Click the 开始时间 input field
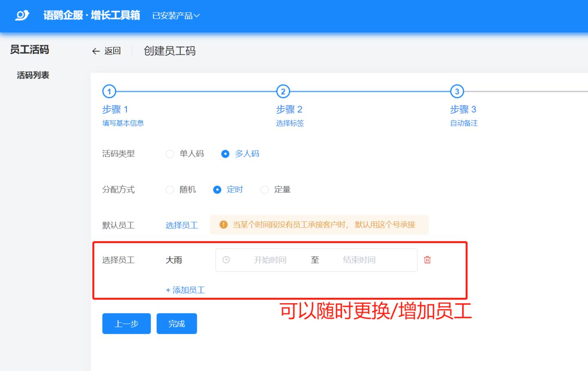588x371 pixels. pyautogui.click(x=270, y=260)
